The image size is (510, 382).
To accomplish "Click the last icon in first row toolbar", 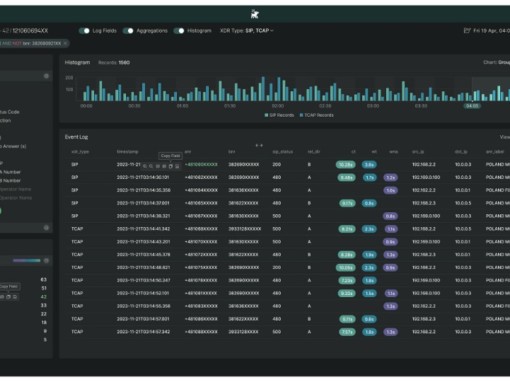I will [x=177, y=166].
